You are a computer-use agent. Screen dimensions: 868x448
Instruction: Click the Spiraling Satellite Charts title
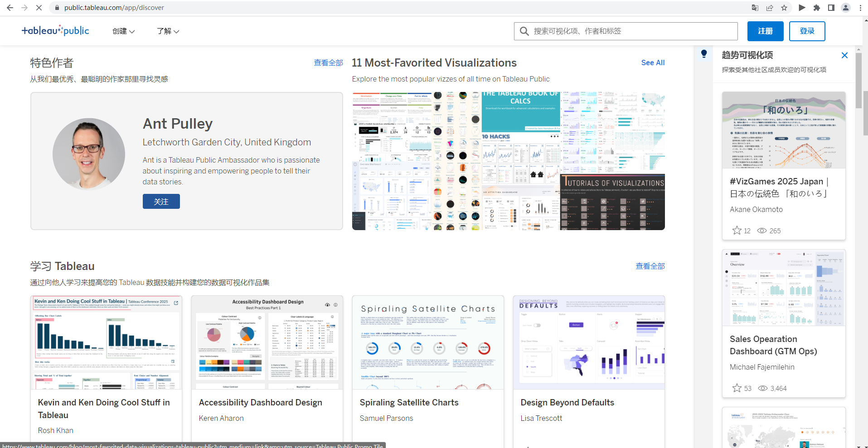point(409,403)
